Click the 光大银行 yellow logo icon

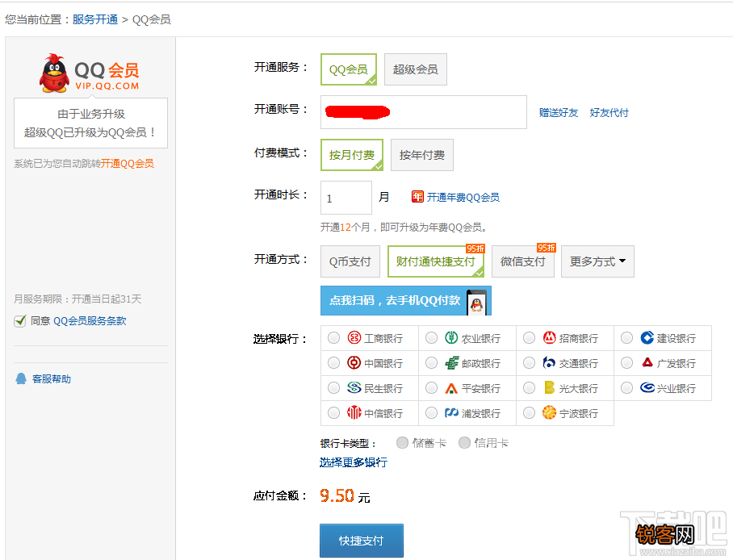[549, 387]
